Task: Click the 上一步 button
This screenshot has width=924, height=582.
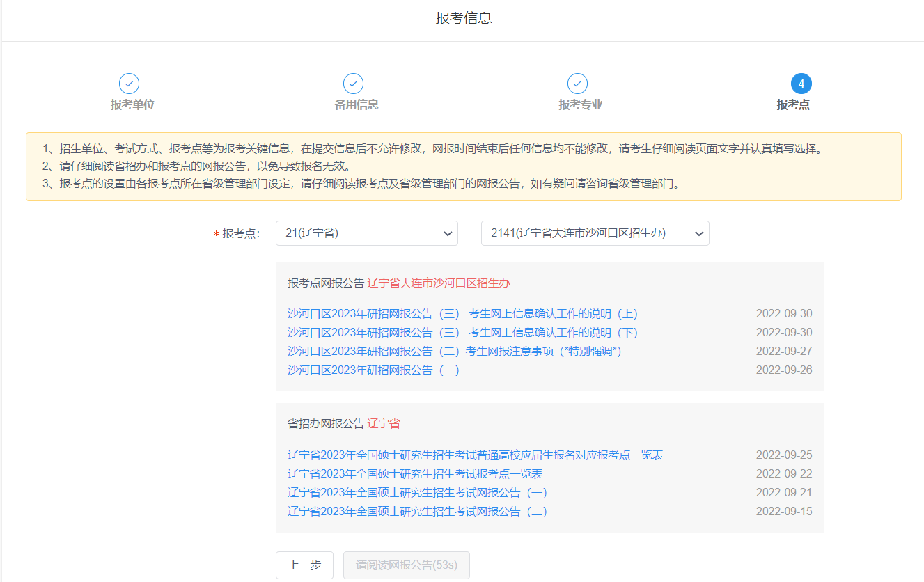Action: (x=304, y=565)
